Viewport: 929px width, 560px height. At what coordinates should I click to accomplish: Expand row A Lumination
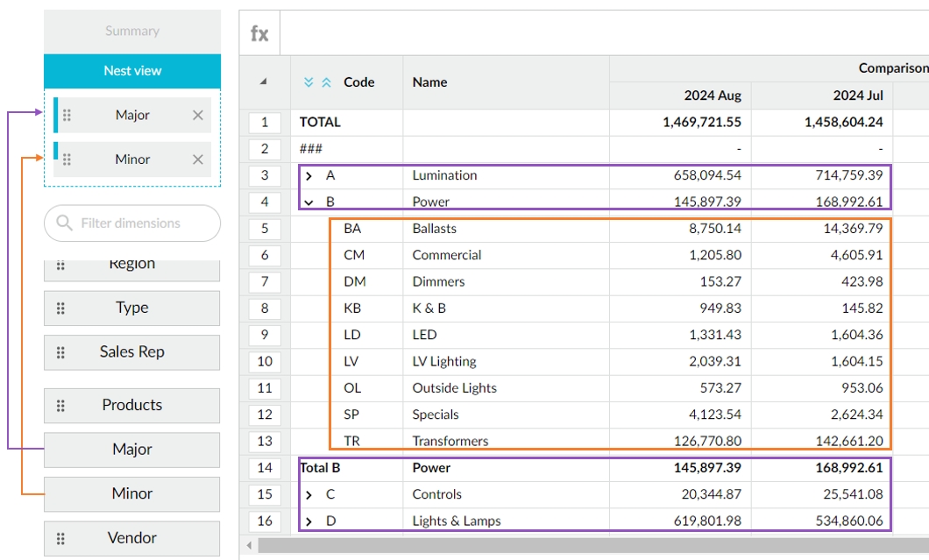pos(308,175)
